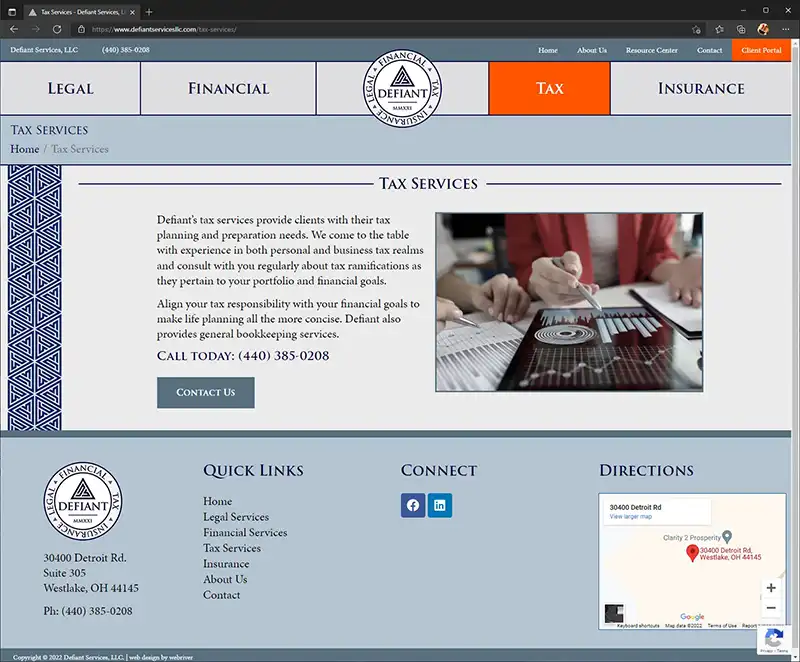This screenshot has height=662, width=800.
Task: Add page to favorites star-plus icon
Action: coord(696,30)
